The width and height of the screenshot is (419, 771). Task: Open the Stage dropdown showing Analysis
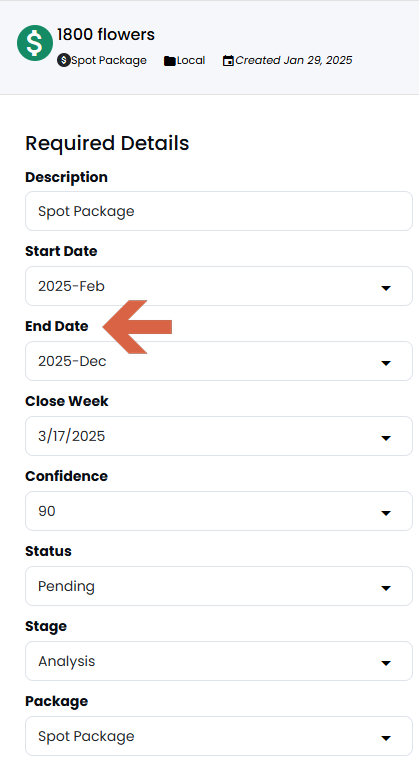219,661
